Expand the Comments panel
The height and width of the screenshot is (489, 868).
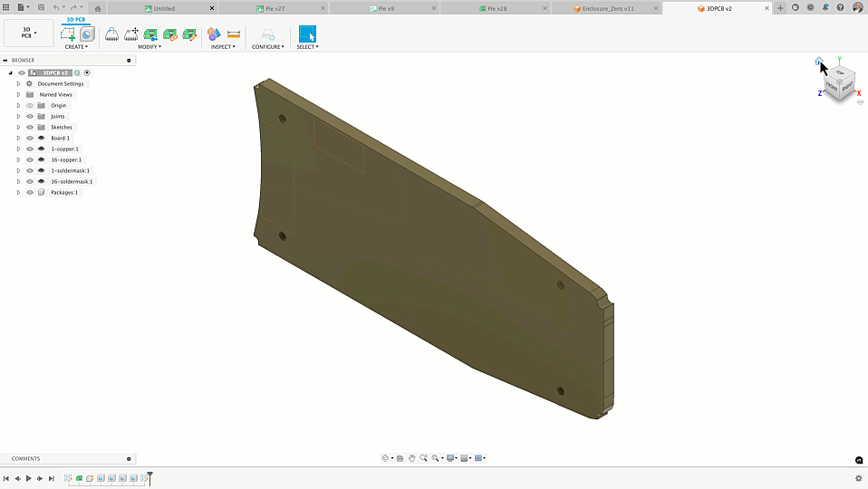[x=129, y=458]
